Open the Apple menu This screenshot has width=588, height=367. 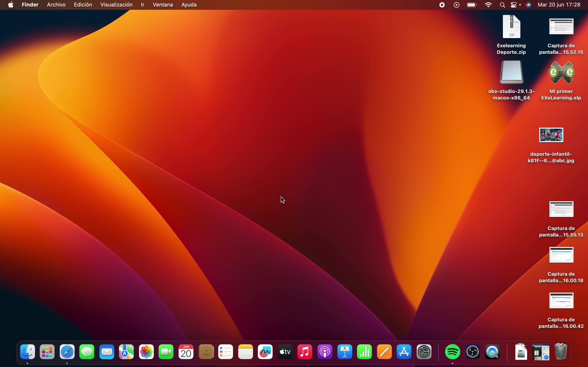click(x=11, y=5)
